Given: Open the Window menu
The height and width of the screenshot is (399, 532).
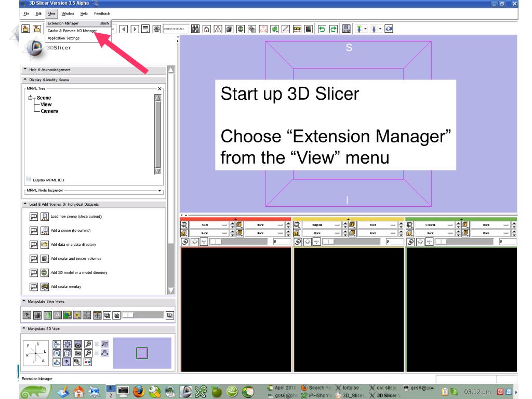Looking at the screenshot, I should (x=68, y=14).
